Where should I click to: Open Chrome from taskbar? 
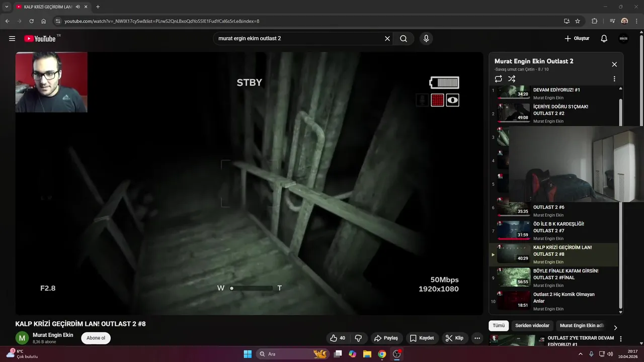point(382,354)
